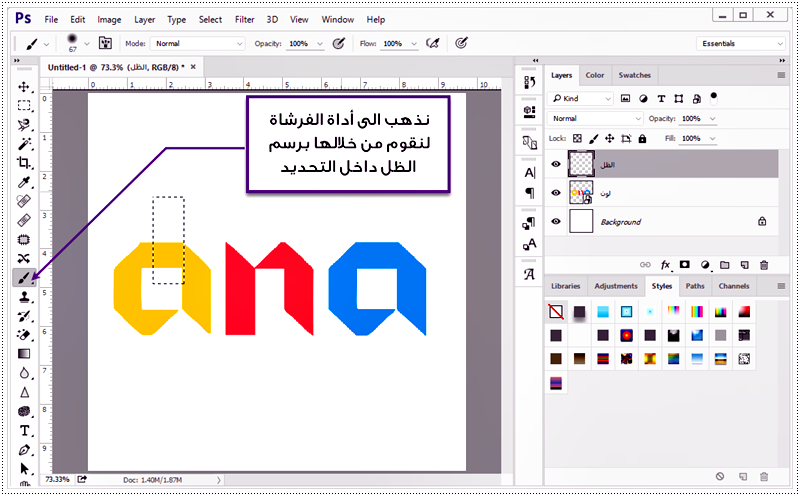Viewport: 800px width, 496px height.
Task: Select the Lasso tool
Action: coord(24,125)
